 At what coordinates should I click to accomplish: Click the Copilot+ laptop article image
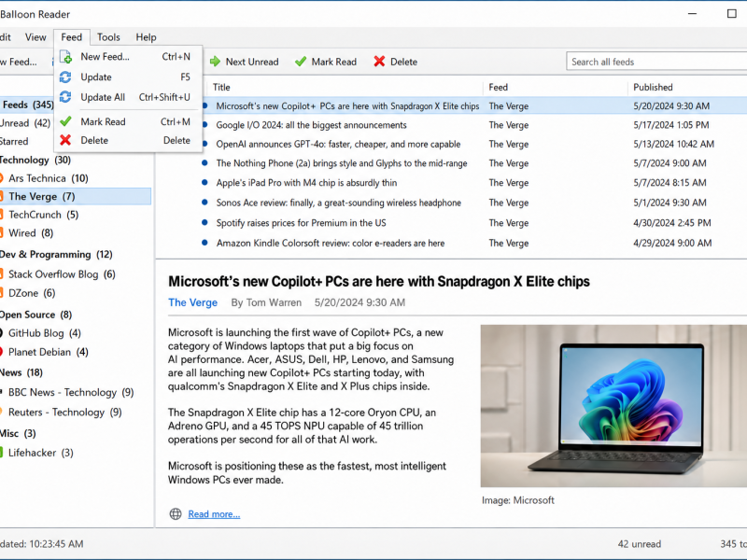613,406
